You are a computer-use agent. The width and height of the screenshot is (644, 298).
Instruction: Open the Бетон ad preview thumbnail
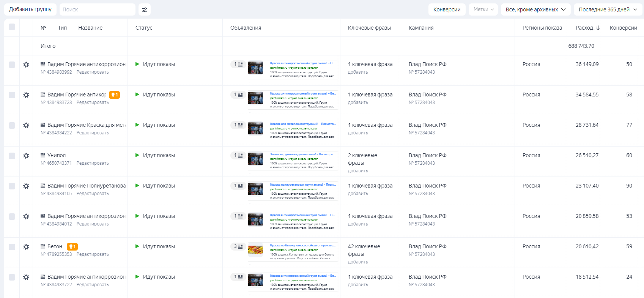(255, 250)
